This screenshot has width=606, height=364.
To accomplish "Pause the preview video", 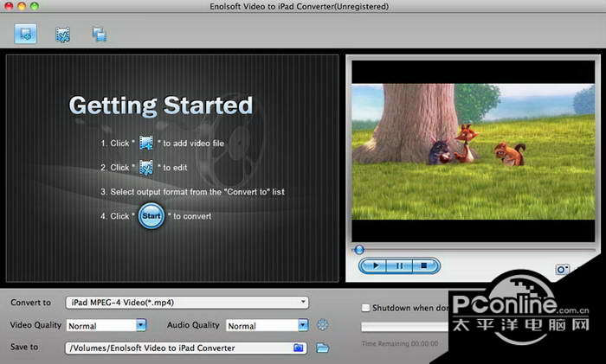I will click(x=400, y=265).
